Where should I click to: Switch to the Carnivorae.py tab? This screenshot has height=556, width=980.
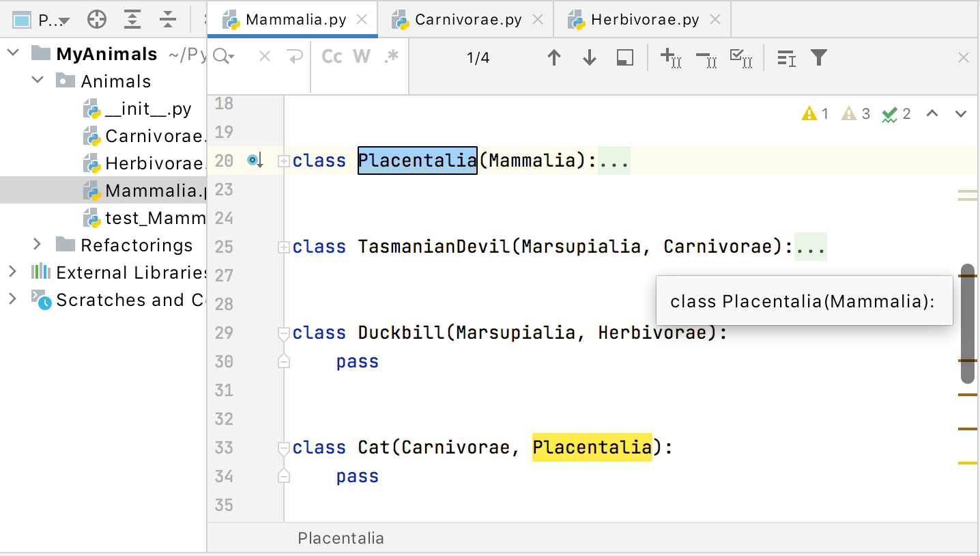467,20
